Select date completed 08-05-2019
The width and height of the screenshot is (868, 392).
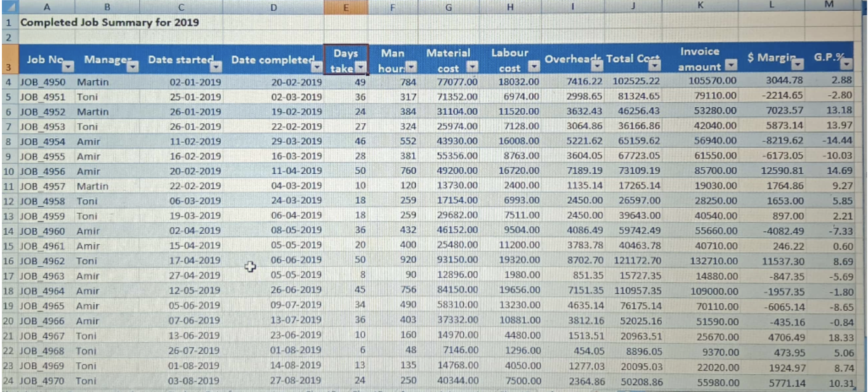(x=296, y=232)
